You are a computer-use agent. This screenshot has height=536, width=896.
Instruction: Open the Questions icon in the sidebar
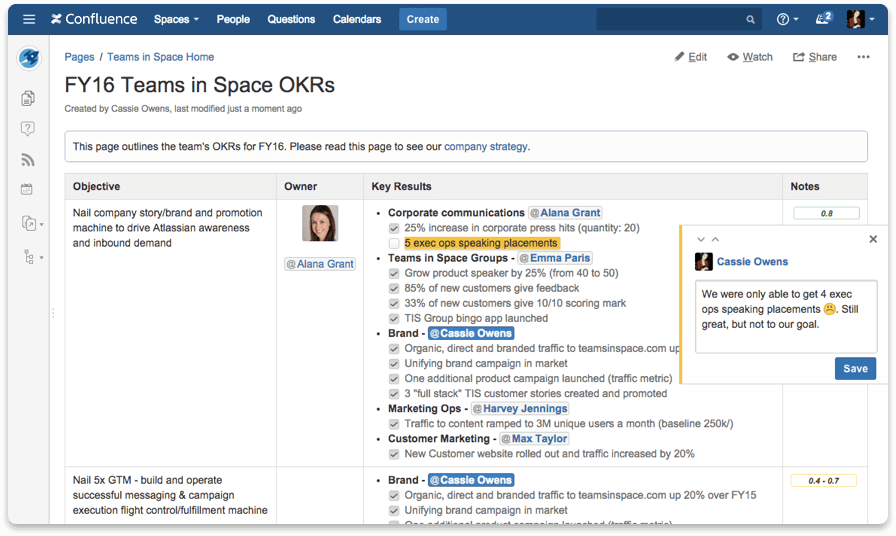pos(28,129)
